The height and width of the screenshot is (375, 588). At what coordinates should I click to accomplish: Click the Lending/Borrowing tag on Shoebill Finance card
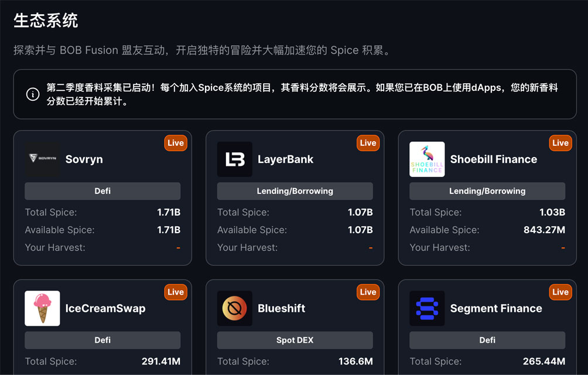487,191
